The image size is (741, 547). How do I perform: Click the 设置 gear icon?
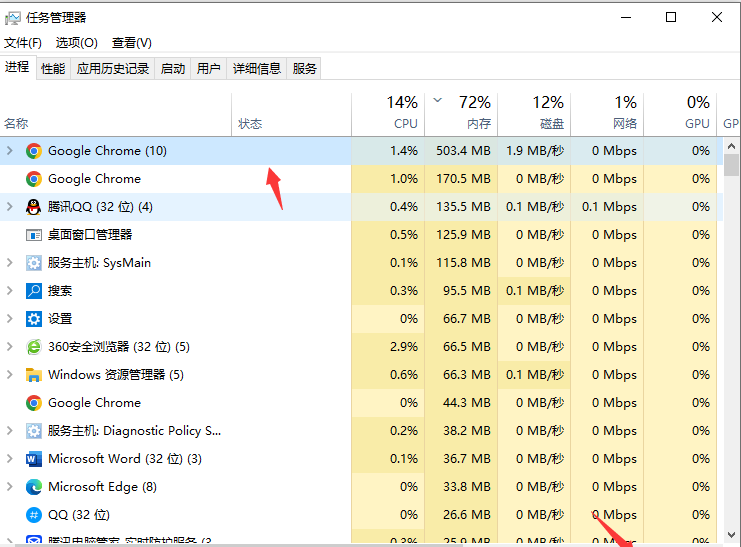coord(34,319)
